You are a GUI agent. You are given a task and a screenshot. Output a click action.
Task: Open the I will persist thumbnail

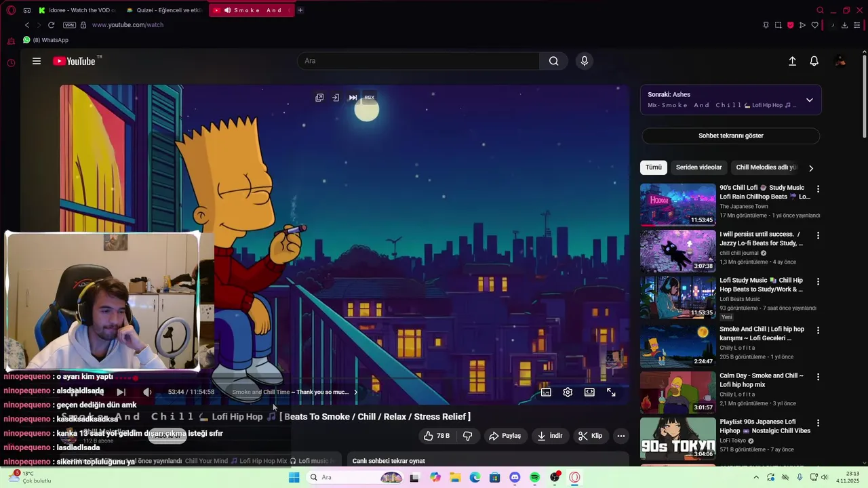[x=678, y=251]
